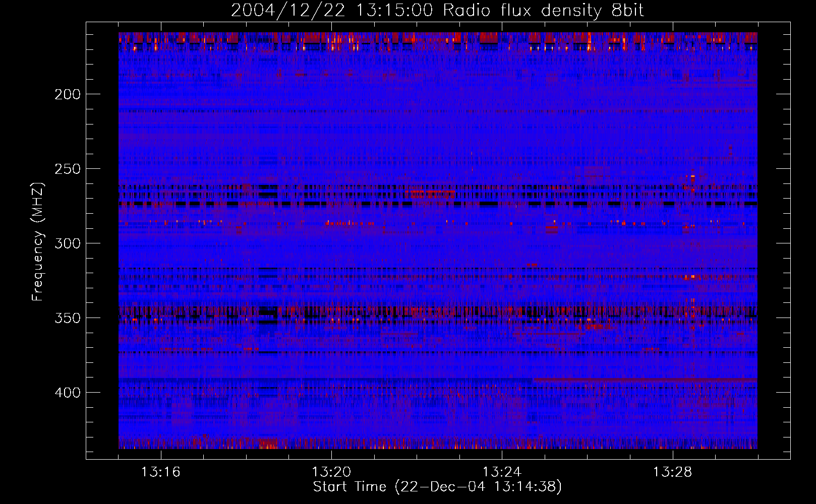Click the 13:16 time tick label
This screenshot has width=816, height=504.
(160, 472)
